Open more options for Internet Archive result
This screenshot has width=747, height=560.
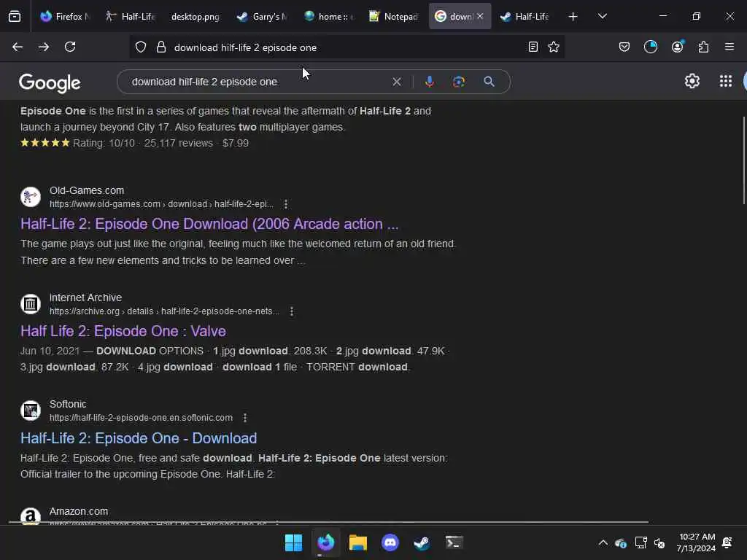point(292,311)
